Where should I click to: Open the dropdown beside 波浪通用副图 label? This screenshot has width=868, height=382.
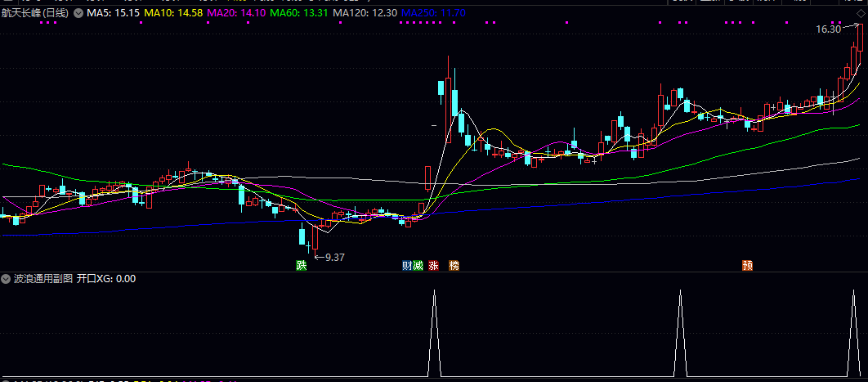6,278
